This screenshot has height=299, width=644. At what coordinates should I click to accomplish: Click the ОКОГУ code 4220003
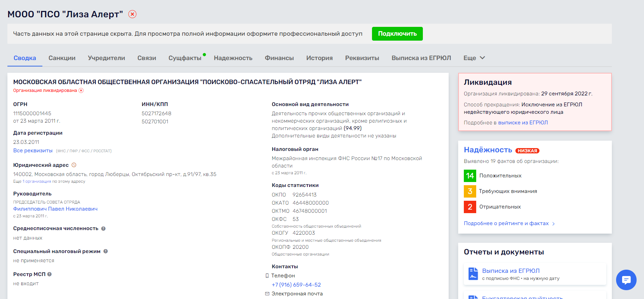pyautogui.click(x=304, y=233)
